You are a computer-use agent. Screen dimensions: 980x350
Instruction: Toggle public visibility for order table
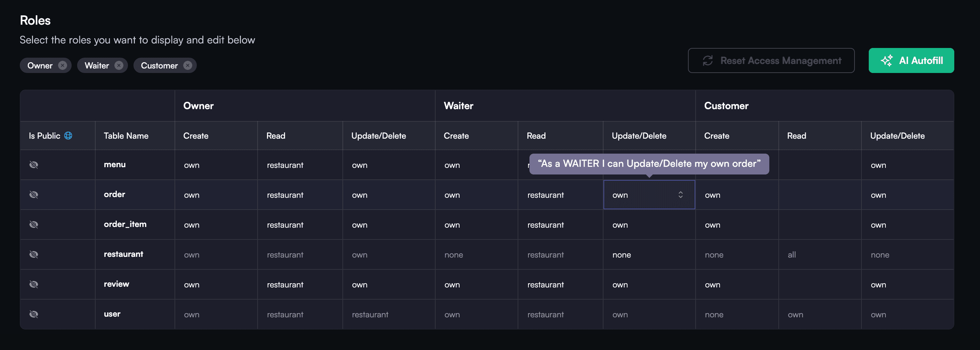[x=34, y=194]
